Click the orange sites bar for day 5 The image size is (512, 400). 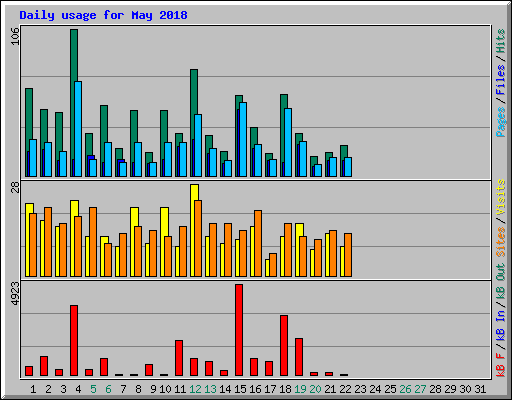[93, 242]
